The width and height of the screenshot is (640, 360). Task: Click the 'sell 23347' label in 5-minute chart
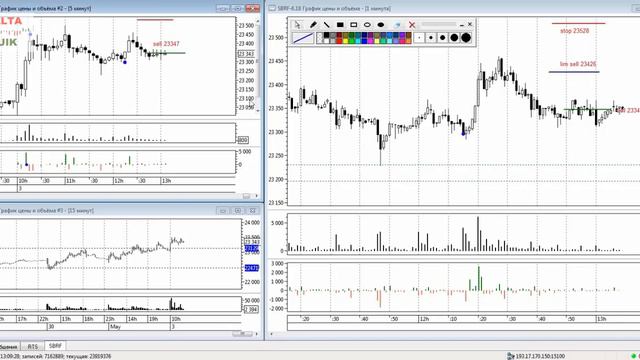pos(166,44)
